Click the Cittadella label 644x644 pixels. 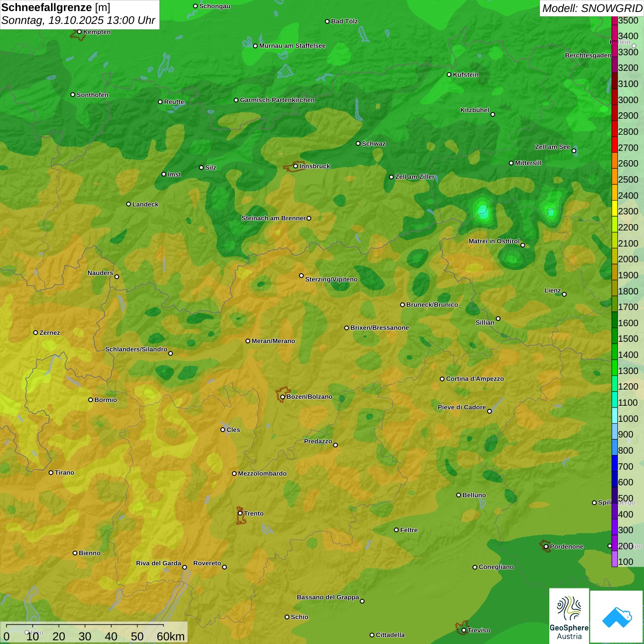pos(390,635)
